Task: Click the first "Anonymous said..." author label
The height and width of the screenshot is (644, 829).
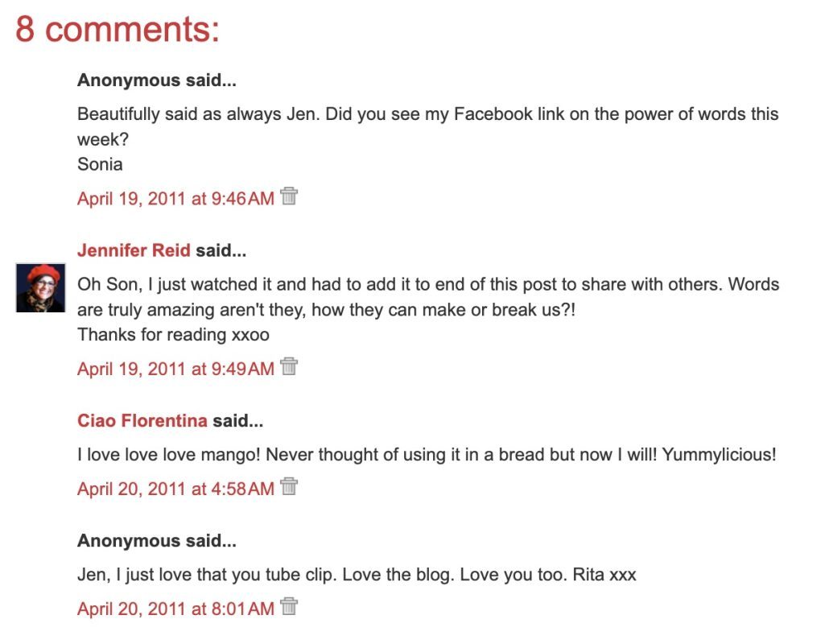Action: click(x=156, y=80)
